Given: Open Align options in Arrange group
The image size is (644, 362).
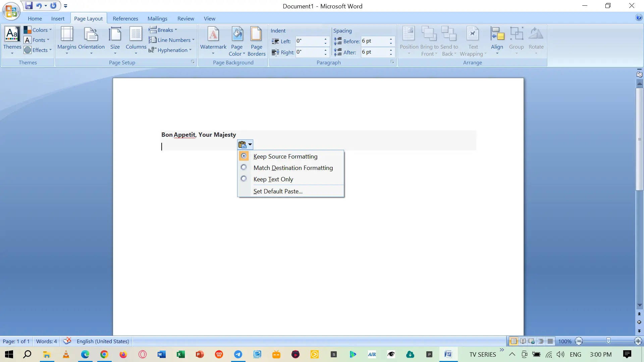Looking at the screenshot, I should pyautogui.click(x=497, y=41).
